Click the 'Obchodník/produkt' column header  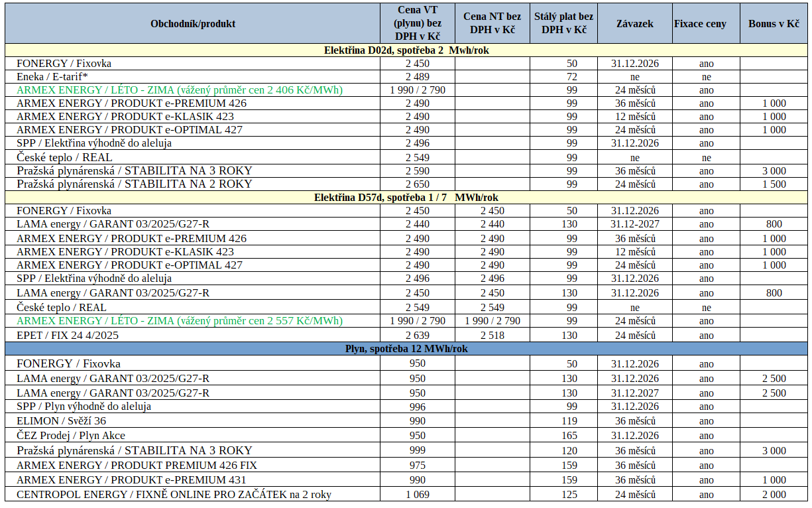tap(193, 24)
